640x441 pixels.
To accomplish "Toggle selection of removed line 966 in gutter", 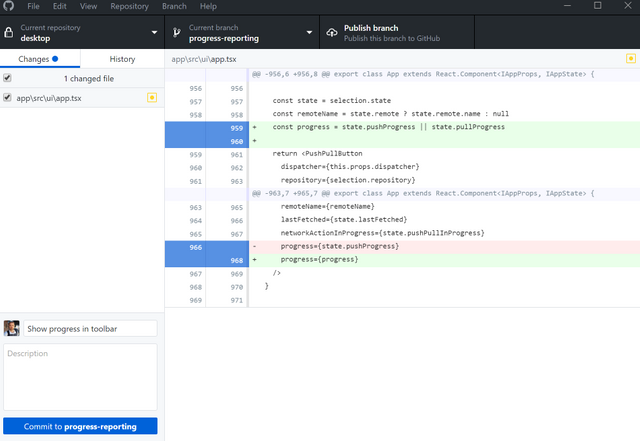I will click(207, 247).
